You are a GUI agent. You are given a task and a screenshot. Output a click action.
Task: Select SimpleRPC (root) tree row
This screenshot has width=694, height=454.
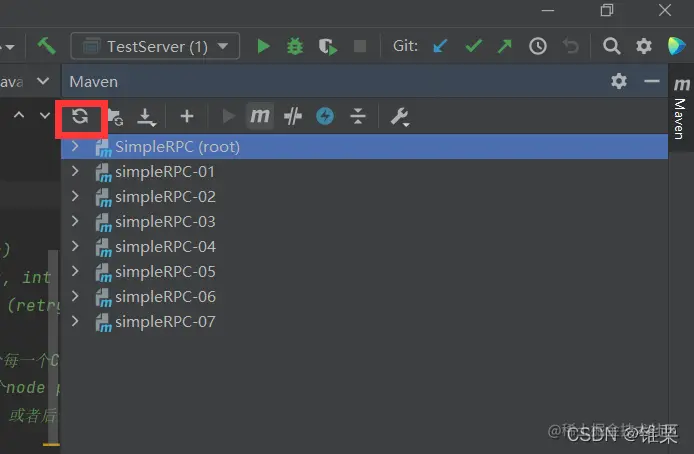pyautogui.click(x=364, y=146)
